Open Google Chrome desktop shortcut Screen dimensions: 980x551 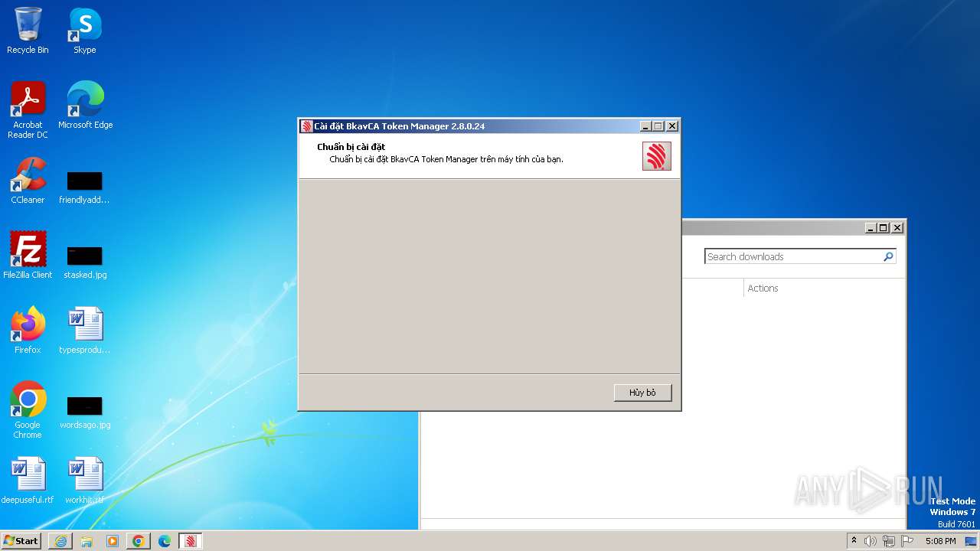point(28,410)
